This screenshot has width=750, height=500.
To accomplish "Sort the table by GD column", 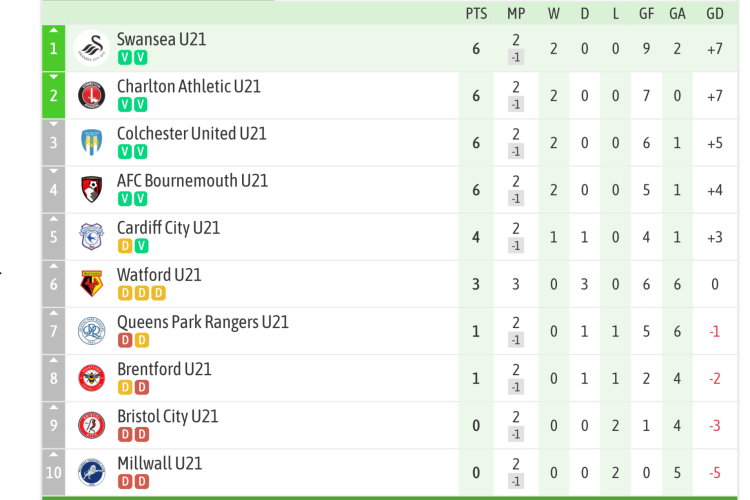I will click(714, 13).
